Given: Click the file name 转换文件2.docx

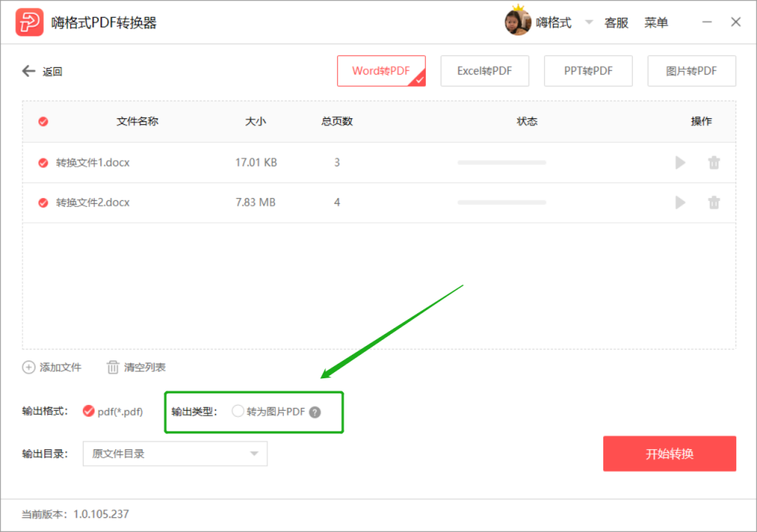Looking at the screenshot, I should tap(92, 202).
